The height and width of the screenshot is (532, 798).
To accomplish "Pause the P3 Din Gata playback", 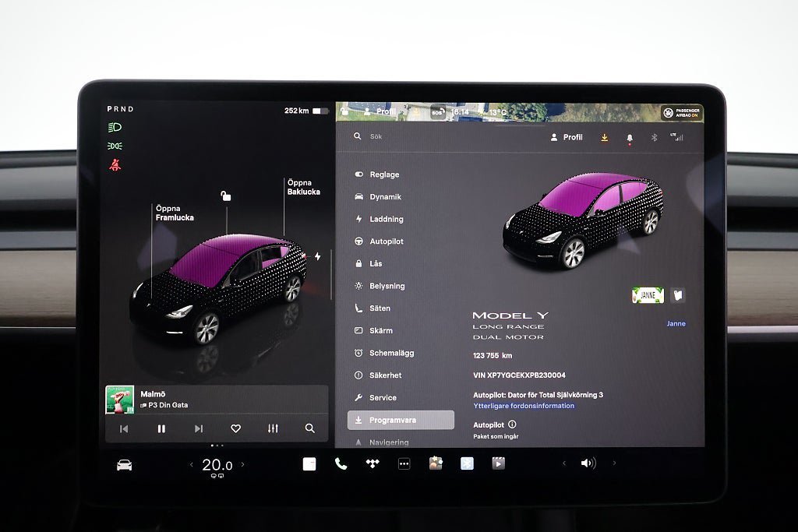I will [161, 428].
